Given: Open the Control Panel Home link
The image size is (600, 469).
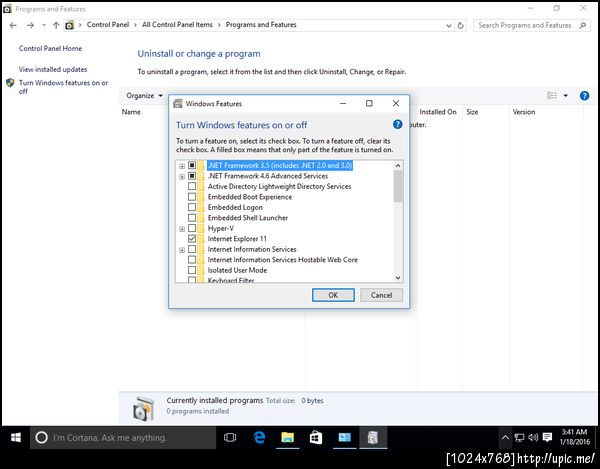Looking at the screenshot, I should click(50, 48).
